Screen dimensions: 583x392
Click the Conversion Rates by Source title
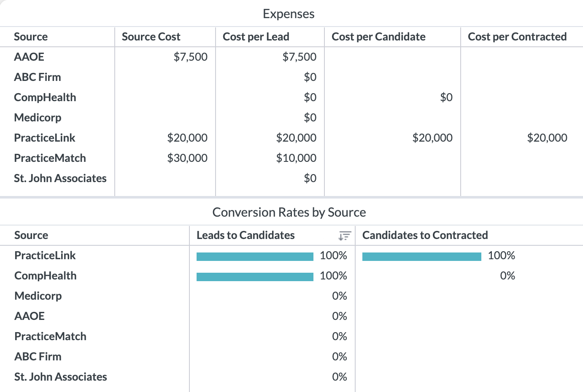(x=289, y=212)
